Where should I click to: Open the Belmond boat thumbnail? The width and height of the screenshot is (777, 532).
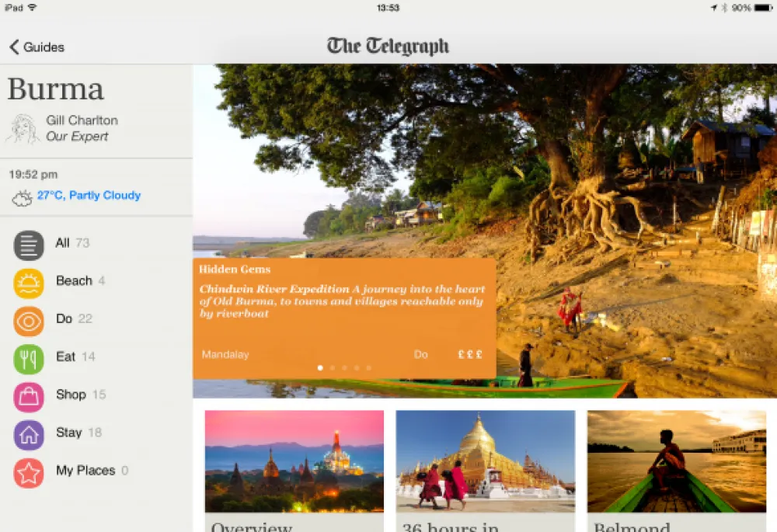677,461
